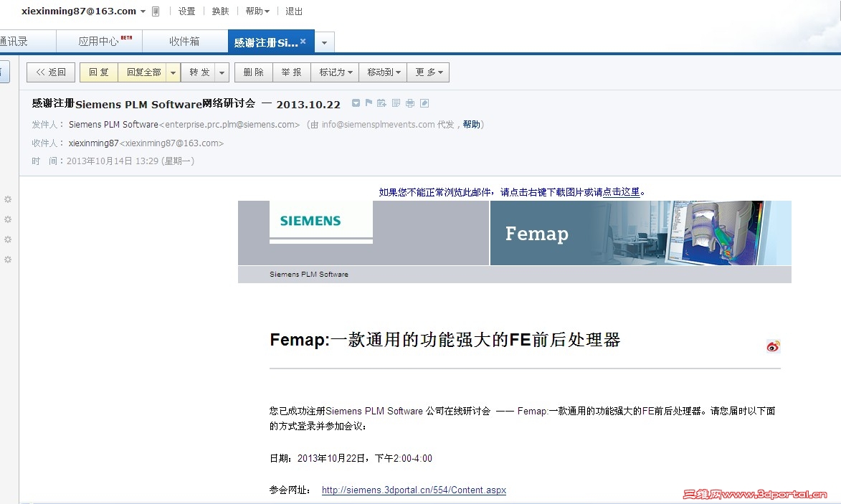Expand the 回复全部 dropdown arrow
Screen dimensions: 841x504
(x=173, y=72)
